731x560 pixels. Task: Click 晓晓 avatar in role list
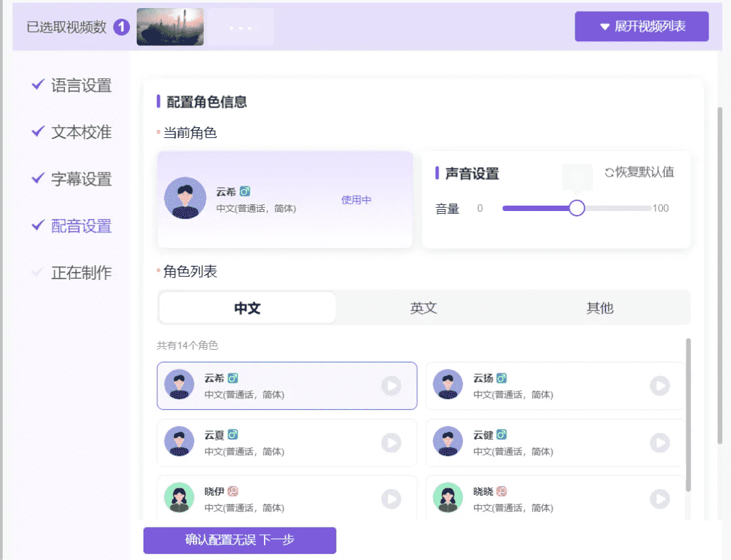[x=447, y=498]
